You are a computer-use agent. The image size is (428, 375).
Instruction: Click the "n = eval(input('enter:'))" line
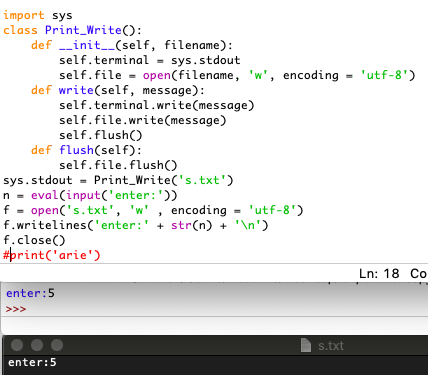[90, 195]
